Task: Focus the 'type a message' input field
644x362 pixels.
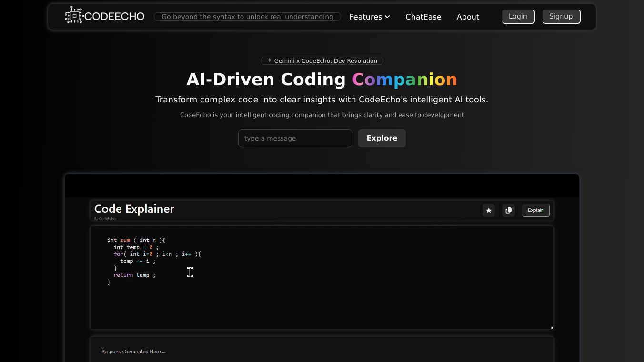Action: tap(295, 138)
